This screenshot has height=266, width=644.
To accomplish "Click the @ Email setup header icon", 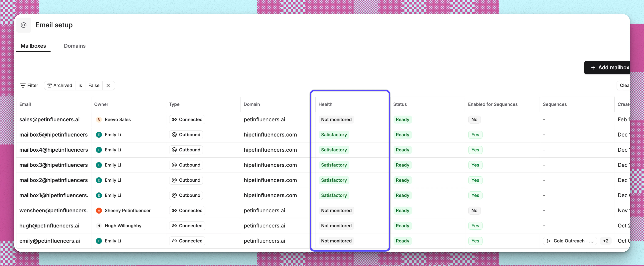I will (24, 25).
